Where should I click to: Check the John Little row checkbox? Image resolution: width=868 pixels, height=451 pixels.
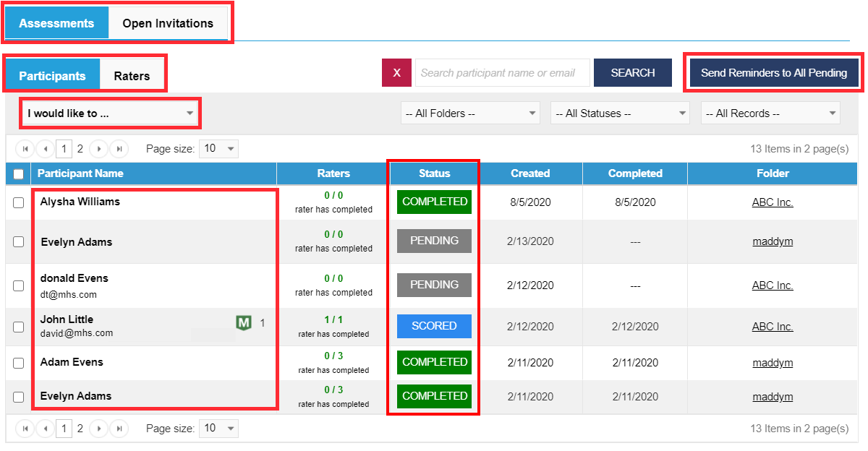click(x=18, y=327)
